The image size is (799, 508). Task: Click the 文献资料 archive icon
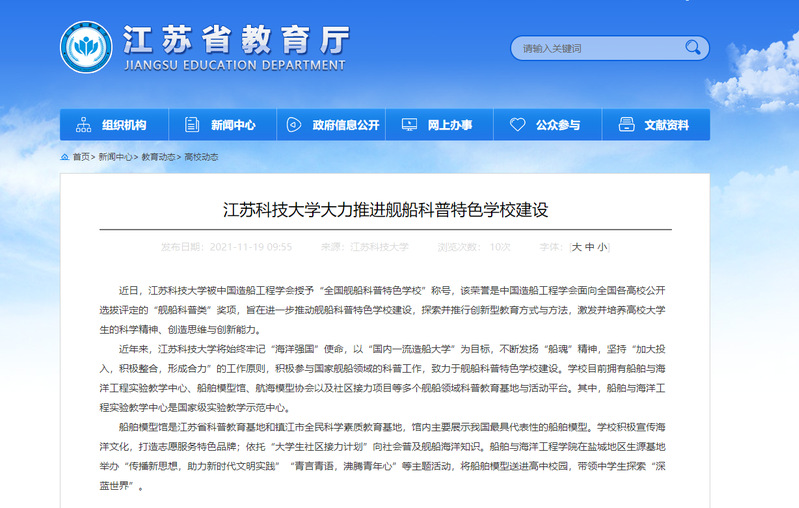626,125
